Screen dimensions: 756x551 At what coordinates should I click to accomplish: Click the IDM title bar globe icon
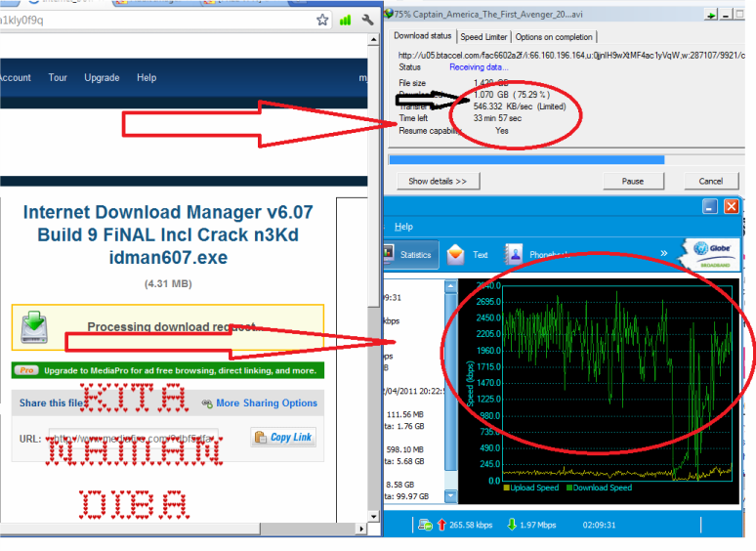389,14
